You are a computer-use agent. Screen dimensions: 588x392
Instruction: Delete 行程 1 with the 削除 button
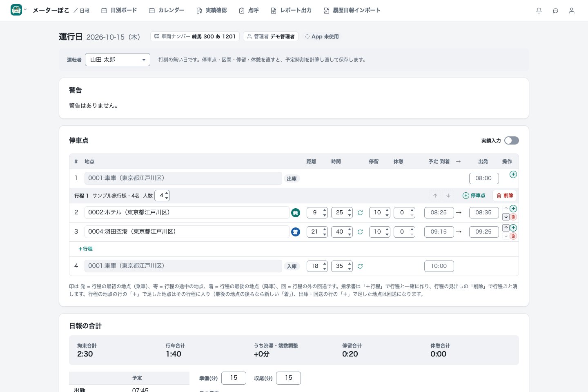click(x=505, y=196)
